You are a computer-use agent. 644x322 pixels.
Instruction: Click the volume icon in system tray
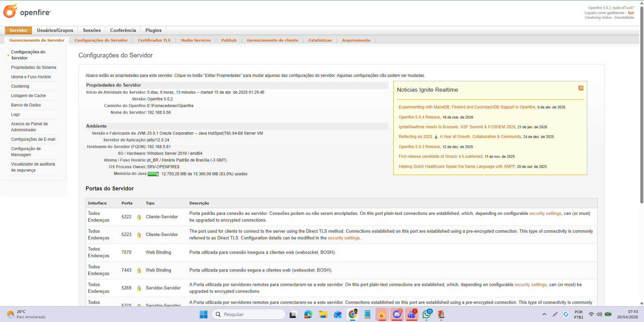(599, 314)
